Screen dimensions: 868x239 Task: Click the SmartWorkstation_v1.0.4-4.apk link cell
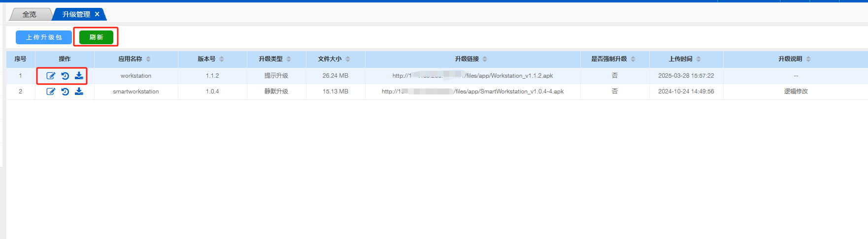point(473,91)
